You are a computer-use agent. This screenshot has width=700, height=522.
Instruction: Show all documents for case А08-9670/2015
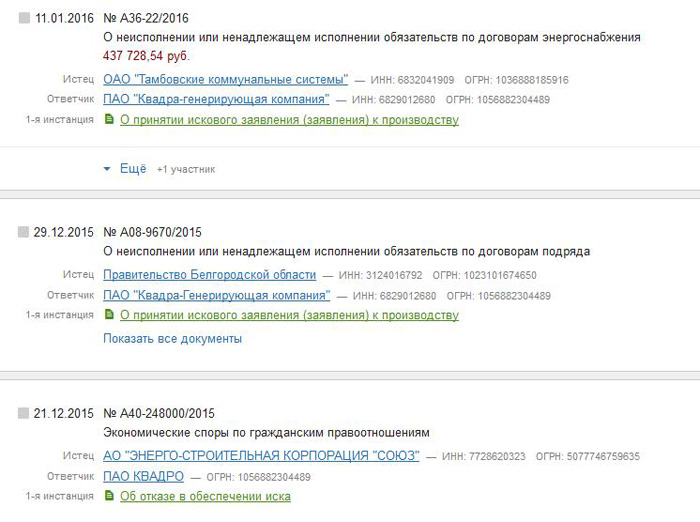click(x=172, y=338)
